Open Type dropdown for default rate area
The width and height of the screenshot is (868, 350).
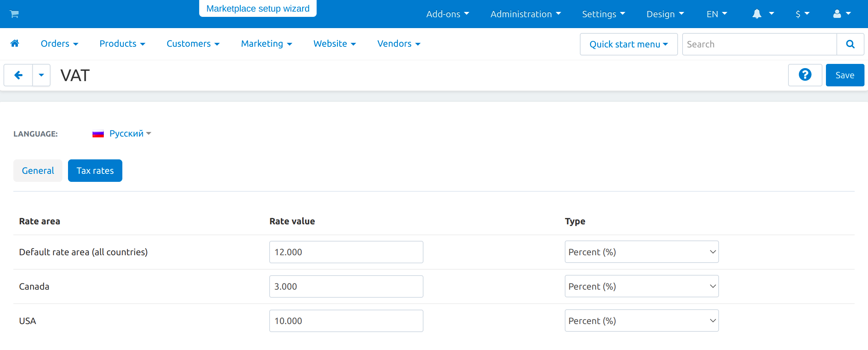642,252
